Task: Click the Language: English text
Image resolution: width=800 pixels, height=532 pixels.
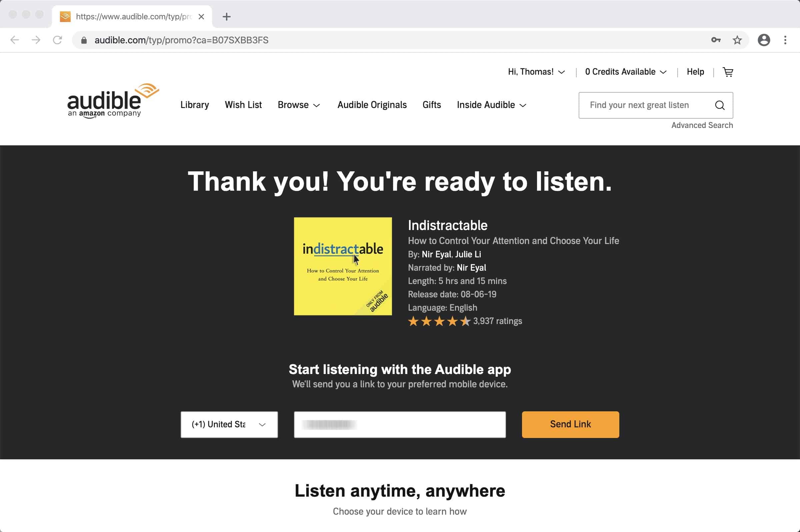Action: [442, 308]
